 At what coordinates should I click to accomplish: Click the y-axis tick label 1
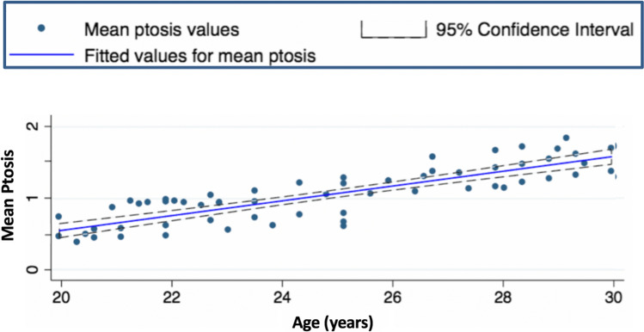pyautogui.click(x=34, y=198)
